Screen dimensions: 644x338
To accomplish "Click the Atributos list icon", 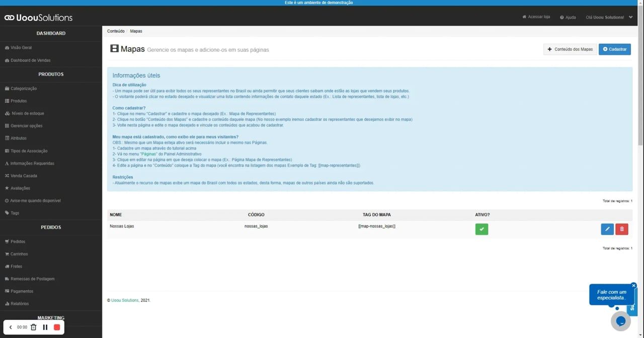I will [x=7, y=138].
